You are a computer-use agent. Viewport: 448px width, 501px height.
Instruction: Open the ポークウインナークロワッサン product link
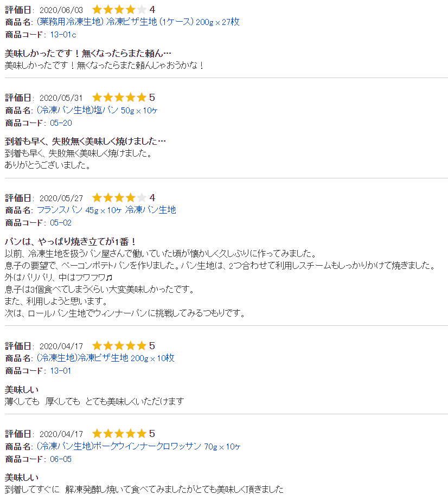point(139,446)
